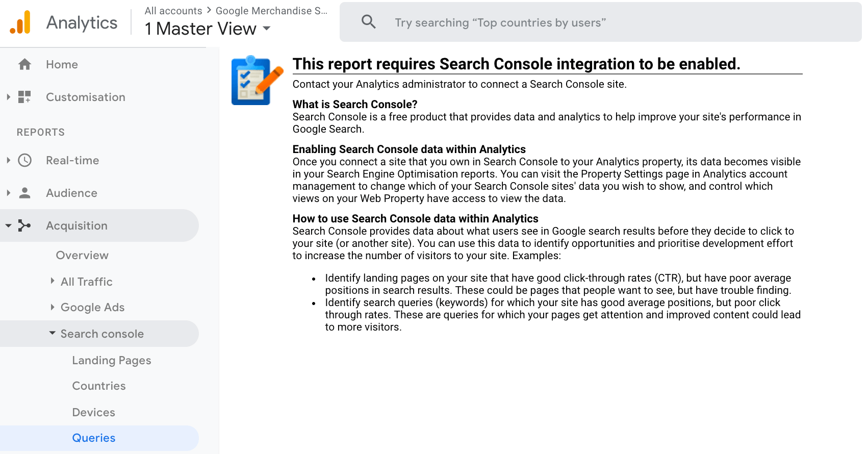Click the clipboard checklist report icon
Screen dimensions: 868x454
tap(257, 81)
